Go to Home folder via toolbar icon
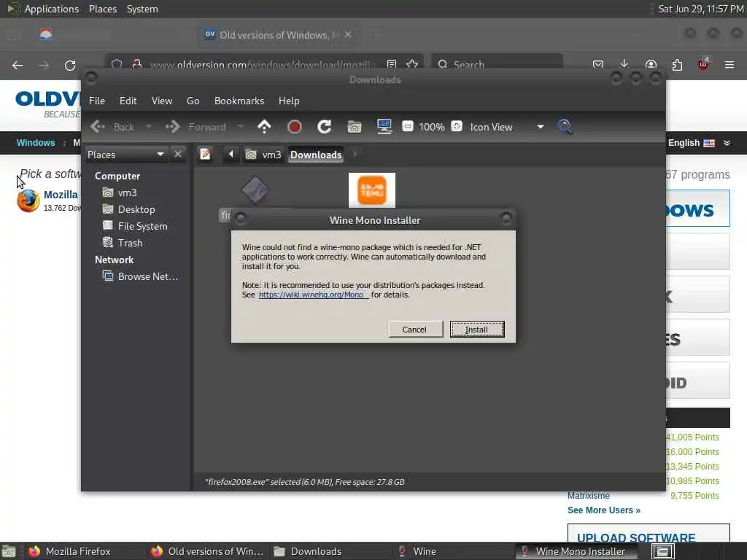747x560 pixels. pyautogui.click(x=355, y=127)
